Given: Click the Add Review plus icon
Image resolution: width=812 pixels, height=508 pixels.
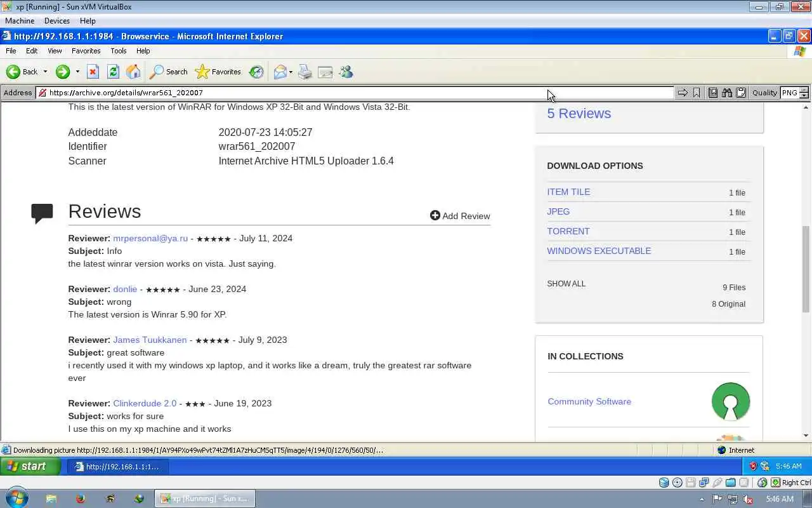Looking at the screenshot, I should coord(435,215).
